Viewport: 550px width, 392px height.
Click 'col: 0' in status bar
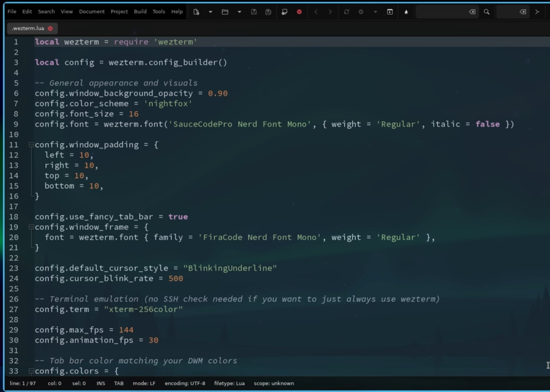[55, 383]
